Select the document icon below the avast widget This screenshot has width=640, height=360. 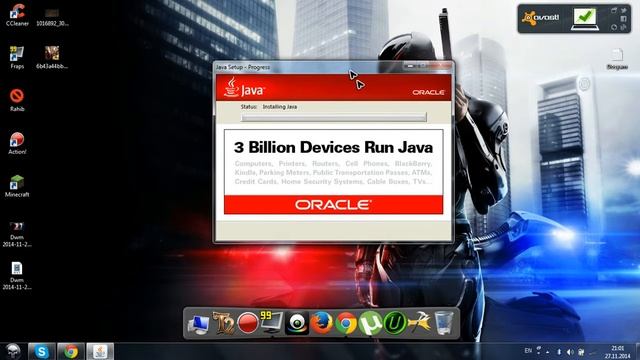[x=617, y=59]
